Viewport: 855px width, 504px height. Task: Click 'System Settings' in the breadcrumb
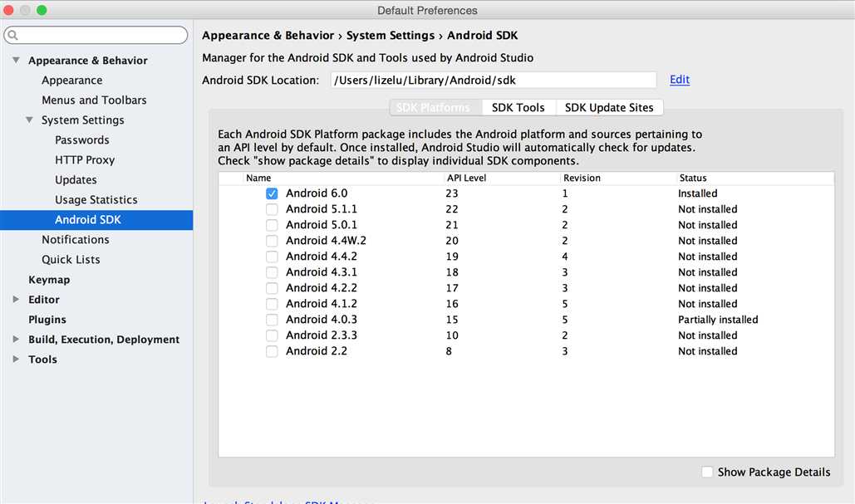(391, 36)
